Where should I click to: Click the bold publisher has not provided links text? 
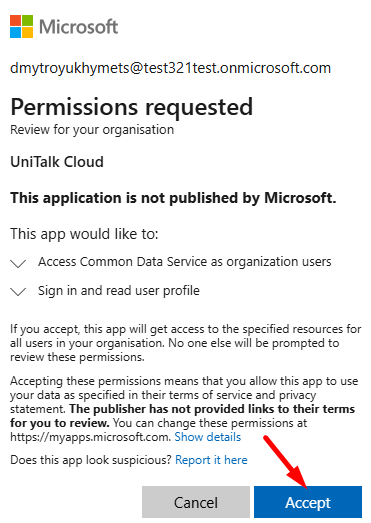(x=182, y=416)
